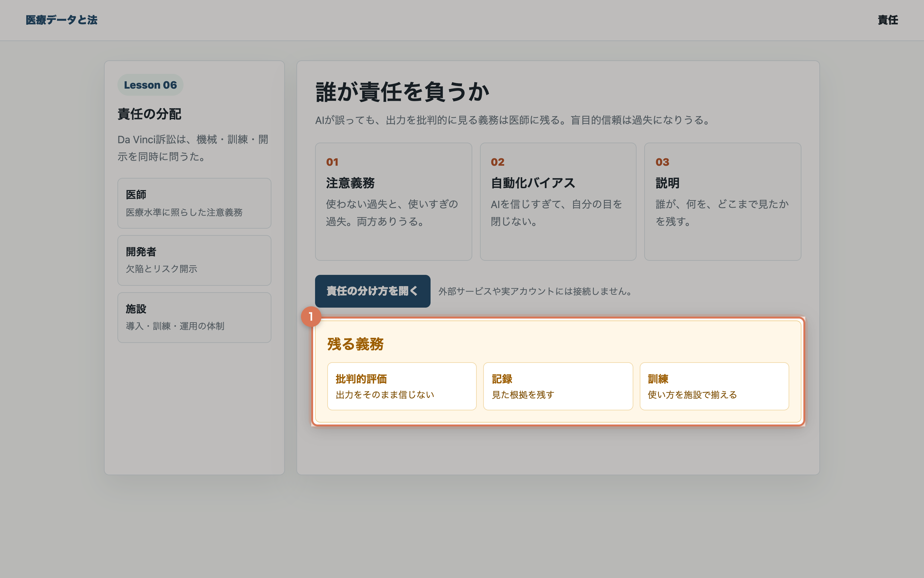Click the AIを信じすぎて card description

pyautogui.click(x=556, y=213)
